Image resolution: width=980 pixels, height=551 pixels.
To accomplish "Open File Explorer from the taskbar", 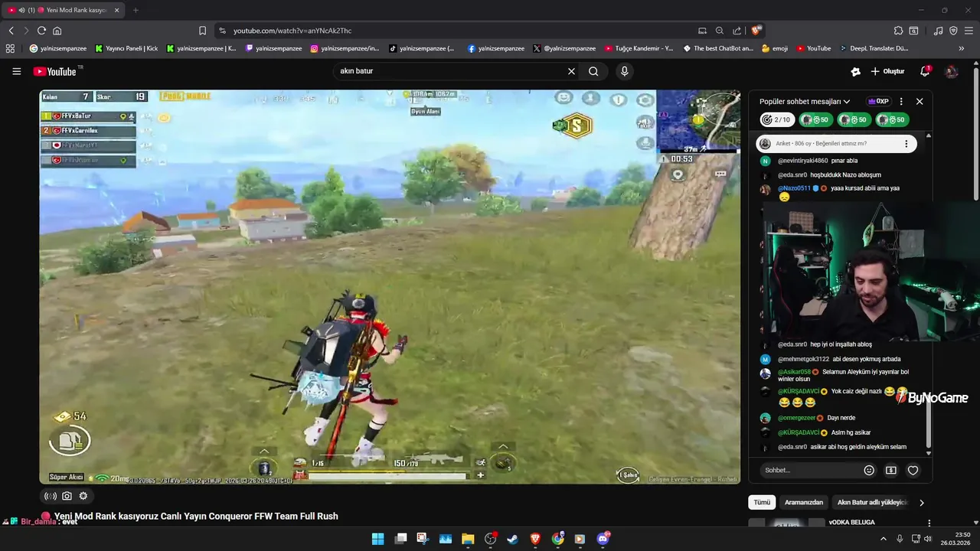I will coord(468,539).
